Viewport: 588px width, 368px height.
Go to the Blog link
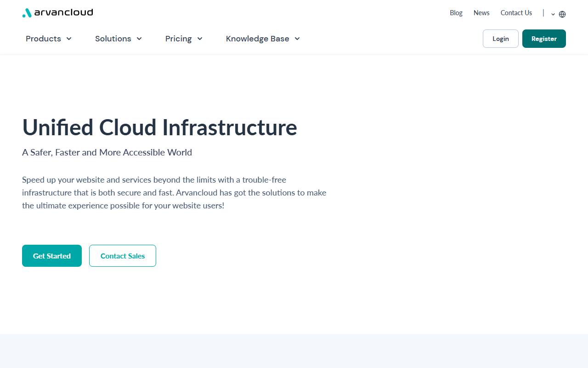tap(456, 13)
